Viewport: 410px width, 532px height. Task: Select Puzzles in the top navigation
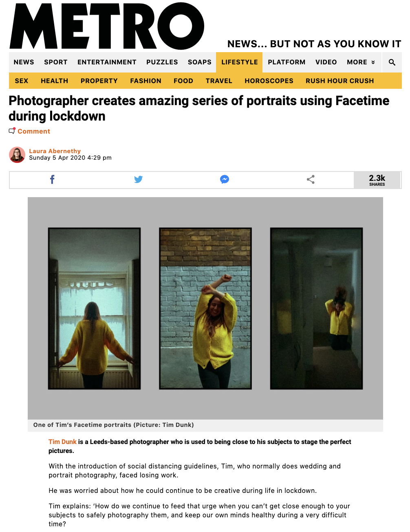click(x=162, y=62)
